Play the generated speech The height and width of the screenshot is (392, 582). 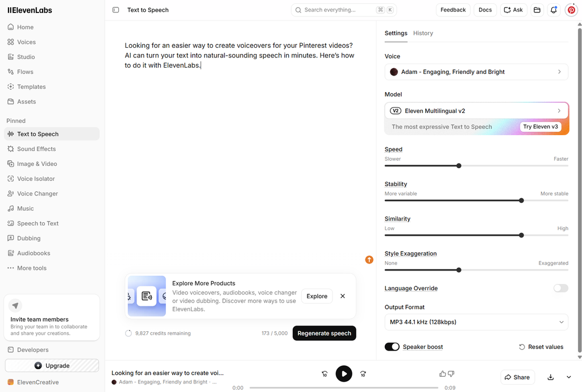pos(344,374)
